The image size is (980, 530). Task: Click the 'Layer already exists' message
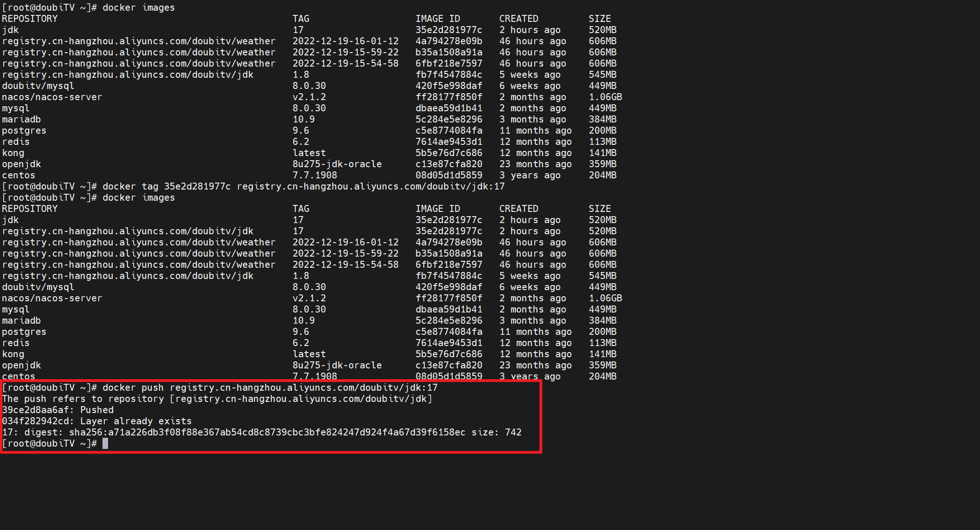click(x=136, y=421)
